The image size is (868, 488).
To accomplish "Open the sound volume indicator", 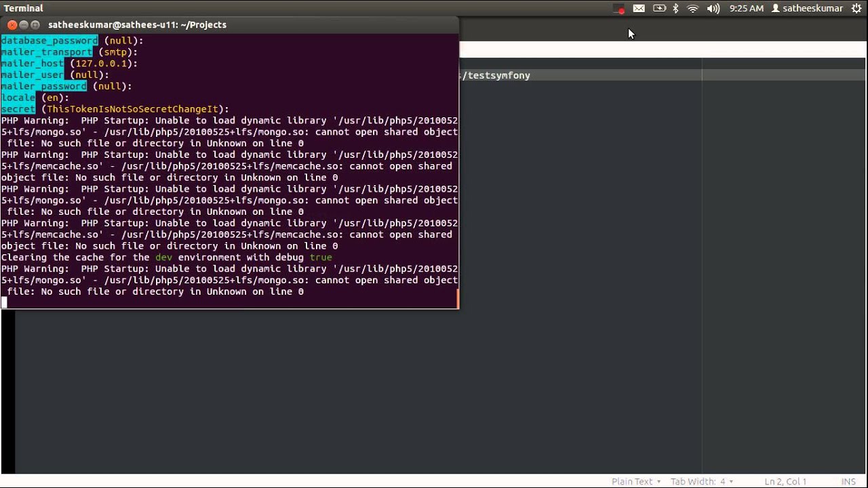I will (713, 9).
